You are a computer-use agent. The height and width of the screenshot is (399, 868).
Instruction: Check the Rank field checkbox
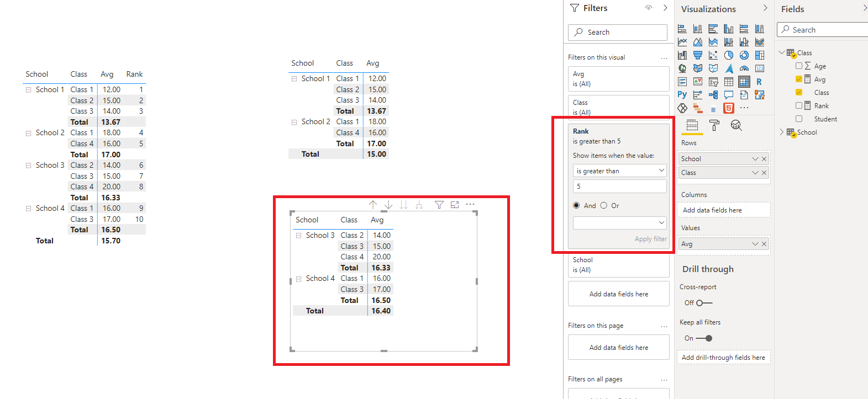tap(799, 105)
